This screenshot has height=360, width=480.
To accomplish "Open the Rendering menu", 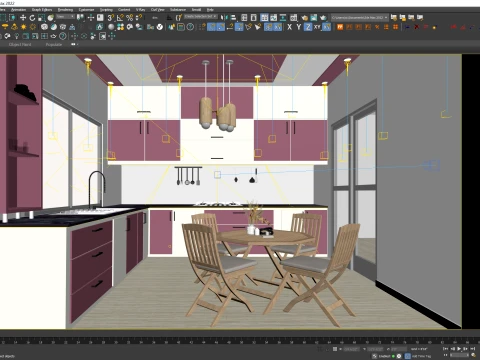I will (x=65, y=10).
